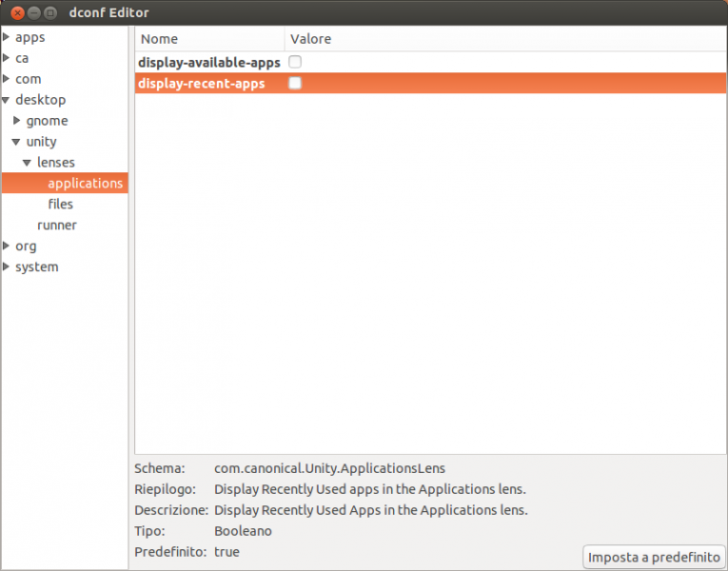Select the display-available-apps key name
The height and width of the screenshot is (571, 728).
209,62
